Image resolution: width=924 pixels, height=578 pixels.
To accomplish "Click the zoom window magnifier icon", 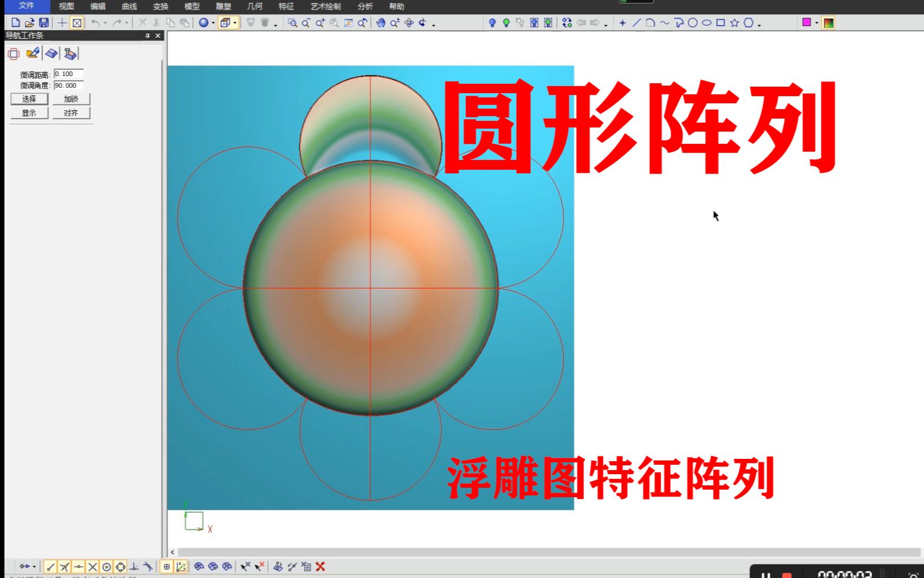I will 292,22.
